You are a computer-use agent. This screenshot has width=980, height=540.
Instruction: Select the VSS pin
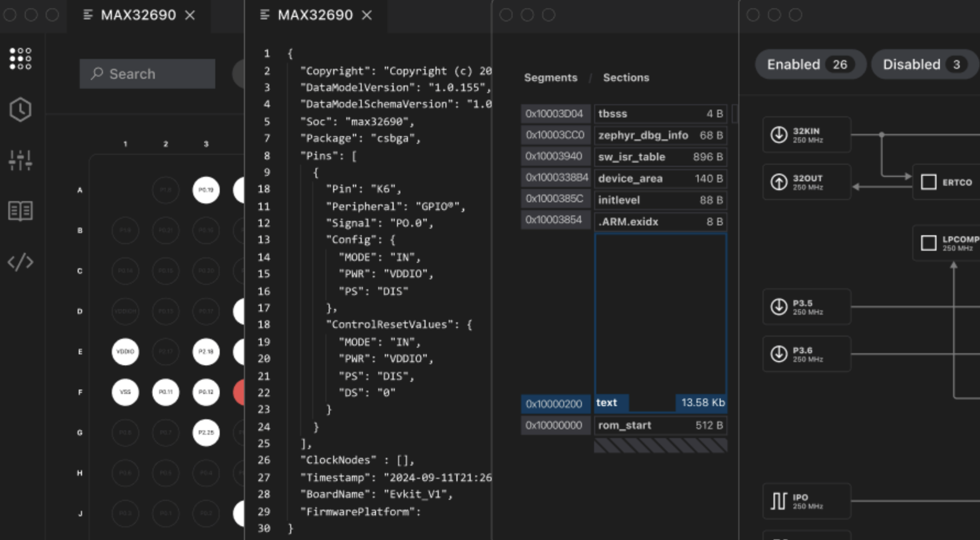(125, 392)
